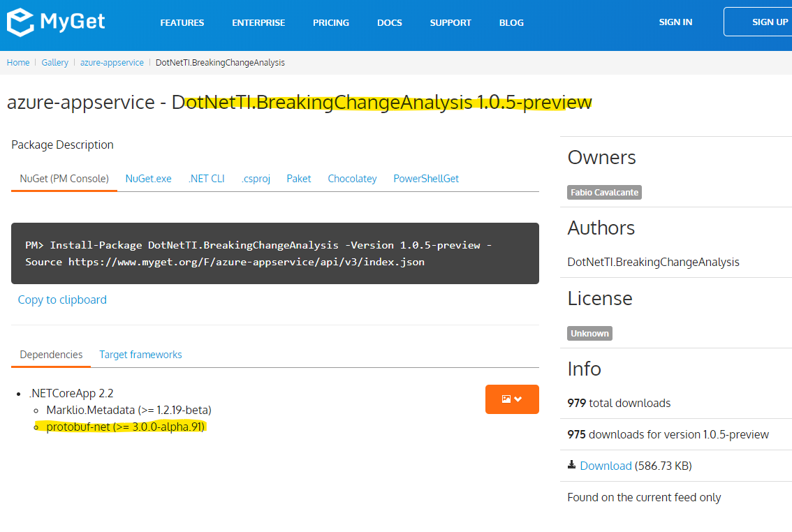Switch to Target frameworks tab

pyautogui.click(x=140, y=355)
